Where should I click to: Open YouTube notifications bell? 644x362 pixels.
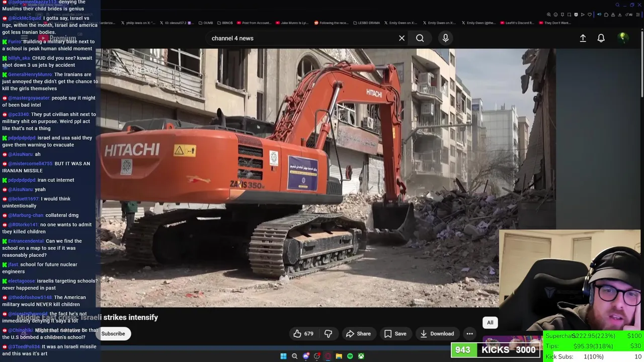click(601, 38)
